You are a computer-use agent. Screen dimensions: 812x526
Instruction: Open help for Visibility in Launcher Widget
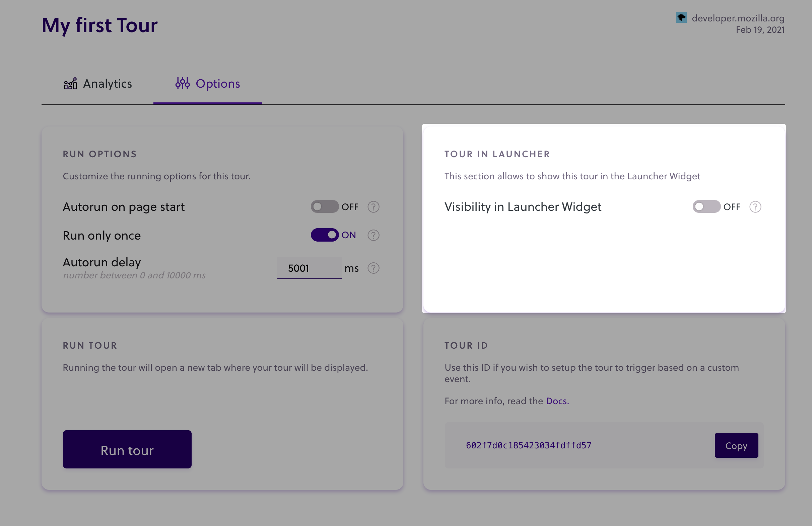[755, 206]
